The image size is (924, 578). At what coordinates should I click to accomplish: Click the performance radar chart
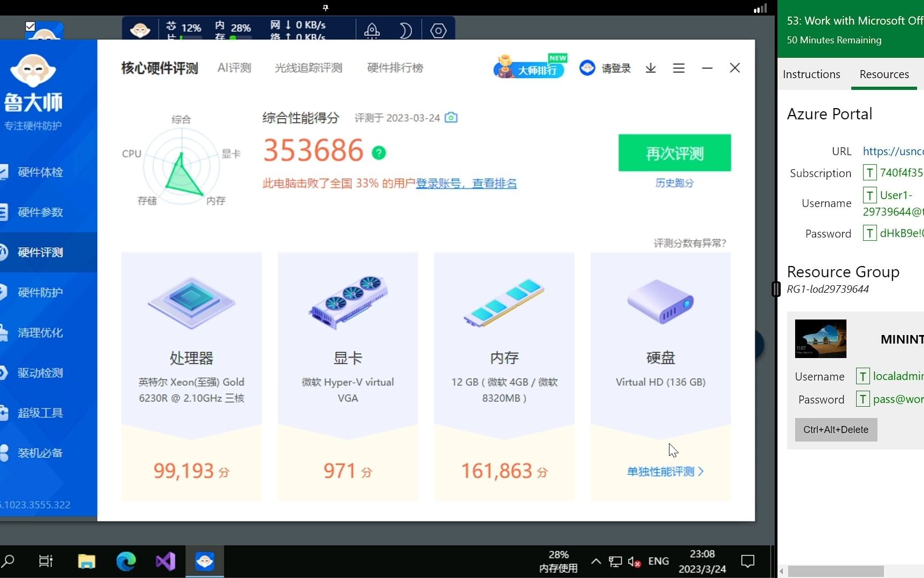click(x=182, y=167)
